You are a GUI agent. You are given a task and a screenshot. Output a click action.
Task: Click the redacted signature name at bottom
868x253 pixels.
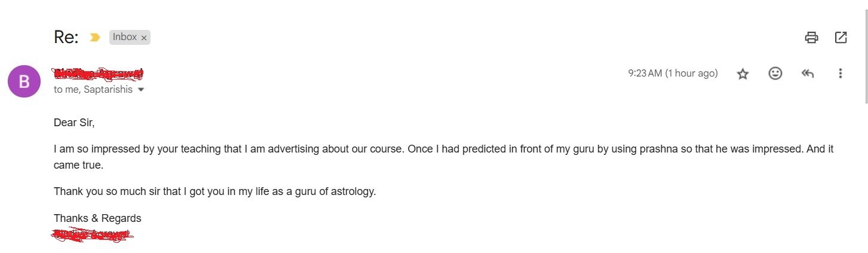(x=93, y=234)
